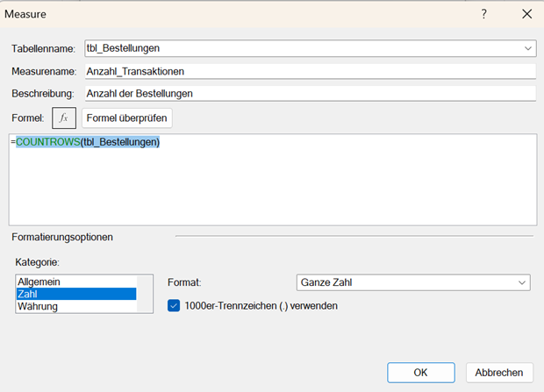Click empty area of formula editor
This screenshot has width=544, height=392.
(272, 189)
